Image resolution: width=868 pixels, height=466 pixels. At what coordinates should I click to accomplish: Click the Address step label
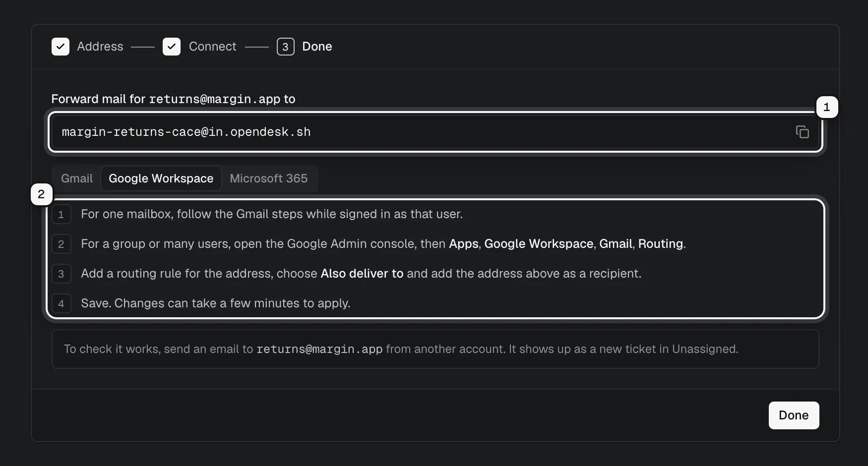point(100,47)
